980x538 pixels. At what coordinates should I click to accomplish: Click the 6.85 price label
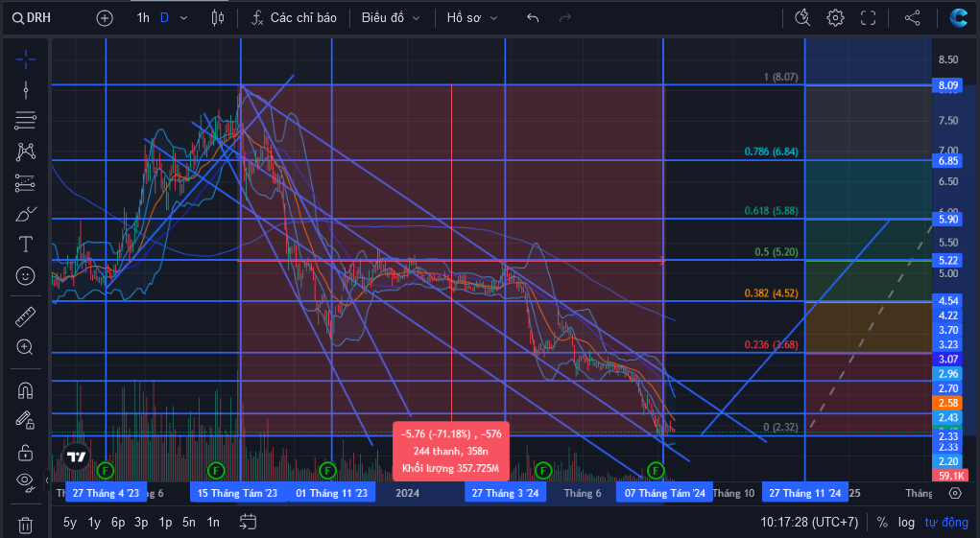point(948,161)
